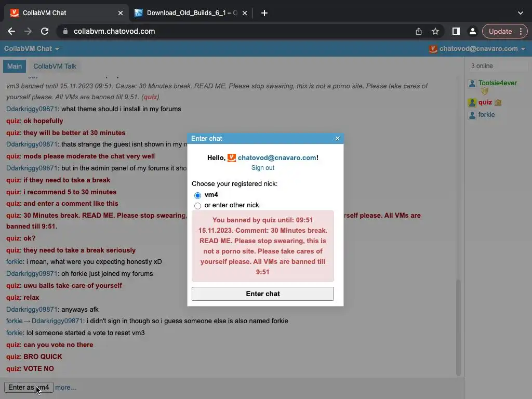Close the Enter chat dialog

[x=338, y=138]
